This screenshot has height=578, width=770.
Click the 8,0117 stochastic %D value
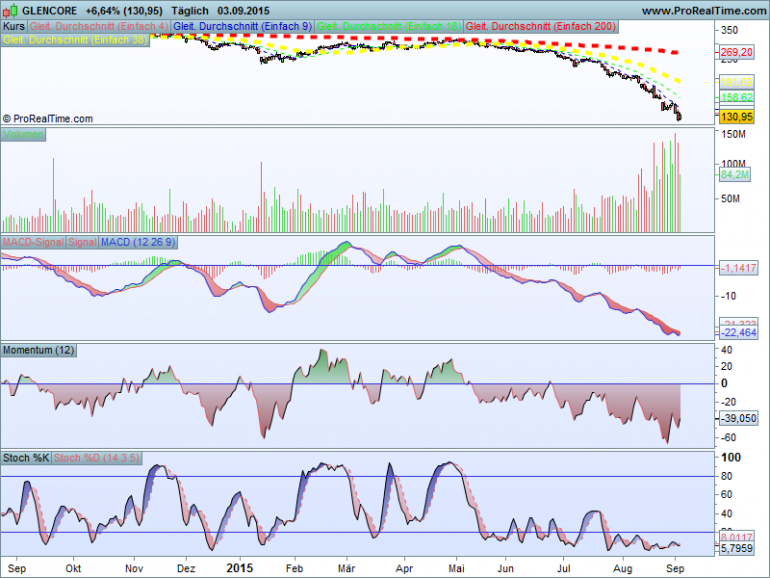(737, 537)
